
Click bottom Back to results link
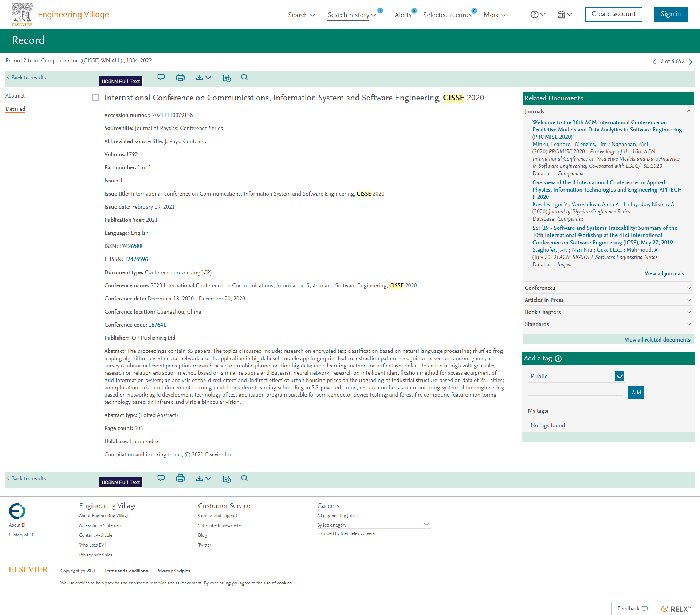coord(26,478)
